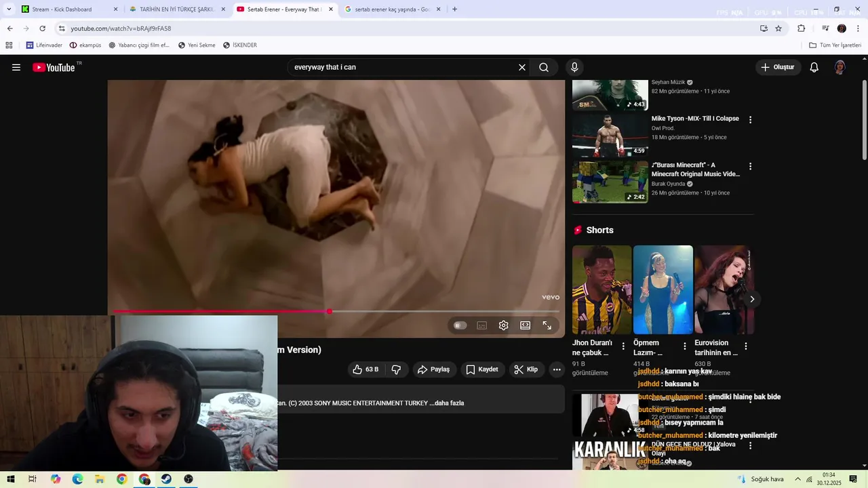The image size is (868, 488).
Task: Enter fullscreen on the video player
Action: [547, 325]
